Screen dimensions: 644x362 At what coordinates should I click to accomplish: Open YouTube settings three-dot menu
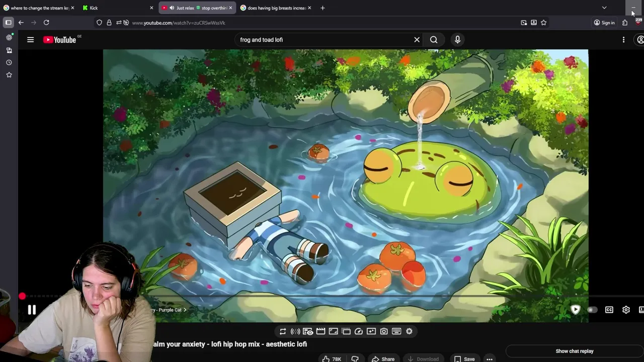[623, 40]
